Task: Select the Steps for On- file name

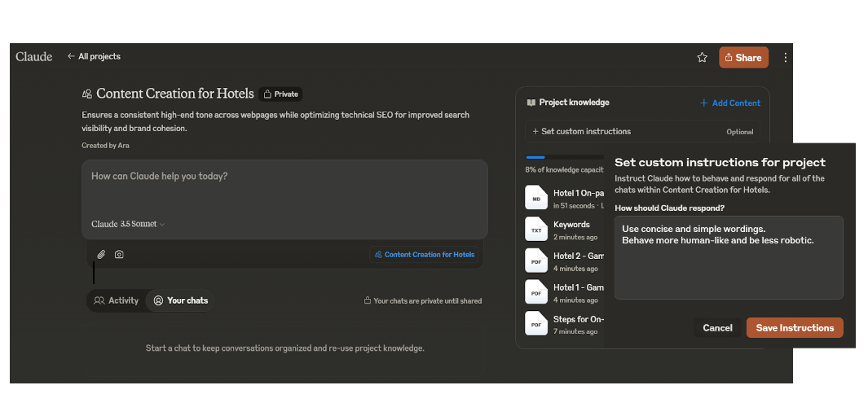Action: click(x=579, y=319)
